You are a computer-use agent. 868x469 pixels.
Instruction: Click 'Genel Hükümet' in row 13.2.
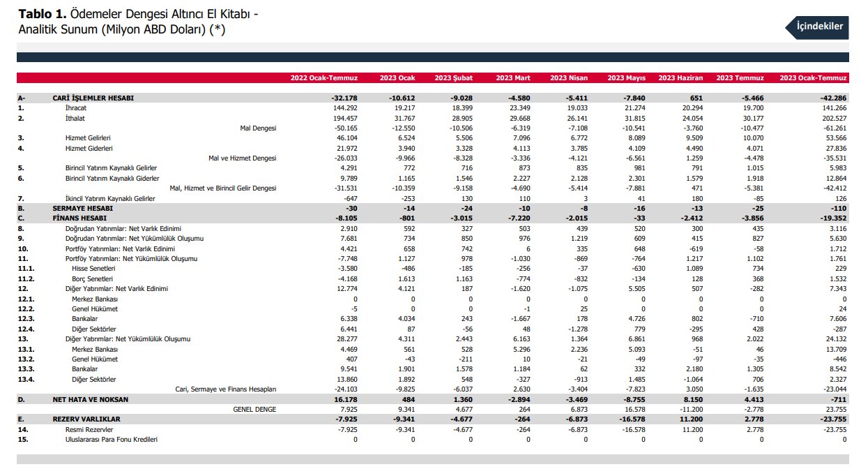[95, 359]
